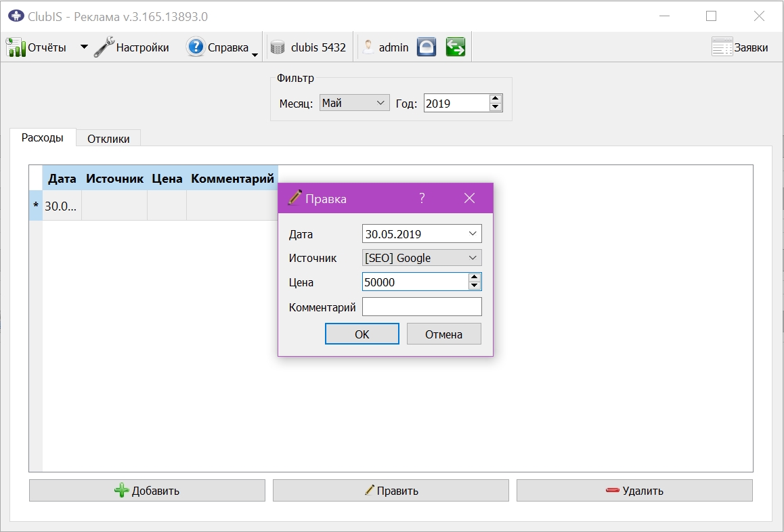
Task: Click the Год field showing 2019
Action: coord(456,103)
